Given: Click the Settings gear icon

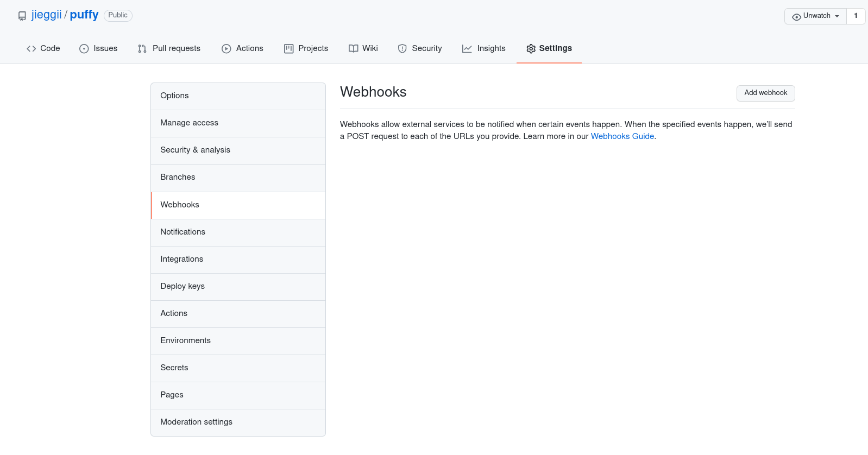Looking at the screenshot, I should 531,49.
